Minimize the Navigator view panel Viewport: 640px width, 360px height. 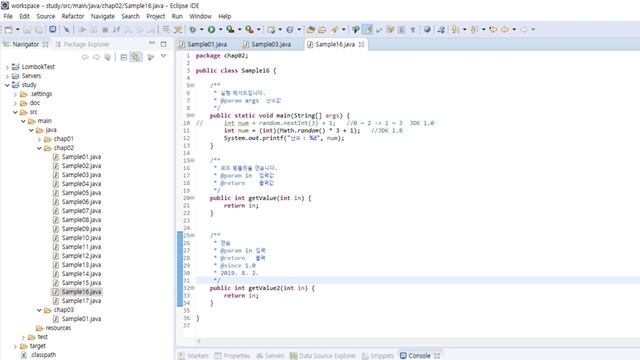(152, 43)
